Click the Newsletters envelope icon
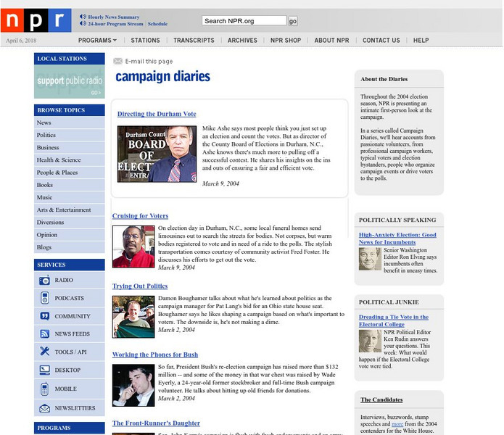 pos(45,408)
